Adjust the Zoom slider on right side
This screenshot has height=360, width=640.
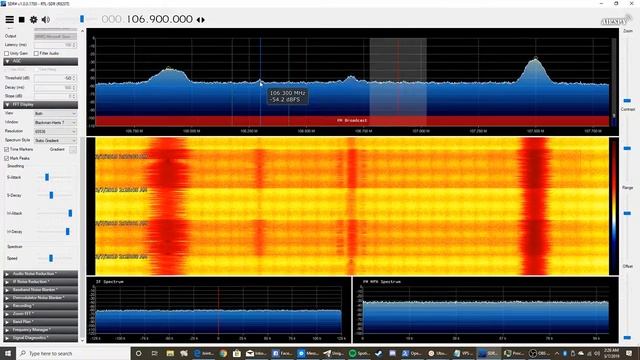(x=627, y=100)
